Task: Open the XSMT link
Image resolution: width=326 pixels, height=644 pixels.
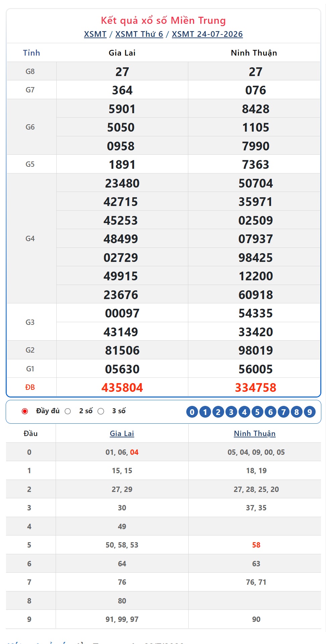Action: point(95,34)
